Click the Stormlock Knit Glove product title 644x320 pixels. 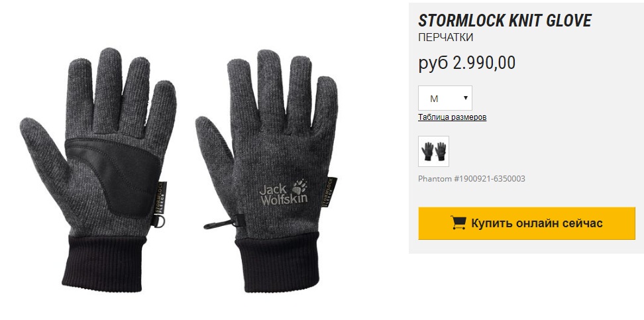point(504,21)
